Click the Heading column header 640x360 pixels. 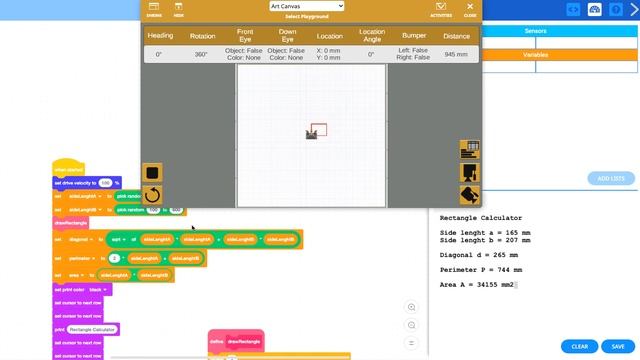click(160, 36)
